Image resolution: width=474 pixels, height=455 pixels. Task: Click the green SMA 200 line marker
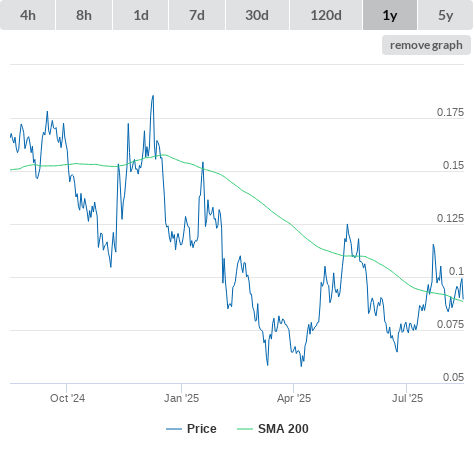245,429
